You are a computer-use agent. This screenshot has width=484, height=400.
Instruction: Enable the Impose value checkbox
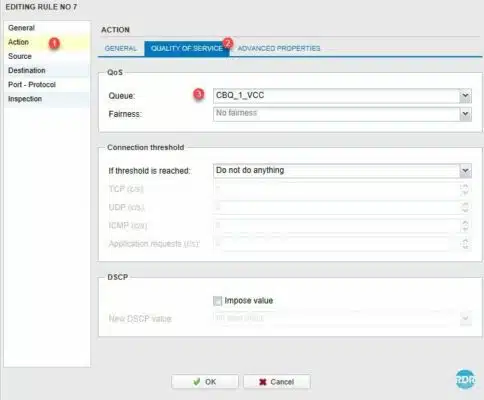point(217,301)
